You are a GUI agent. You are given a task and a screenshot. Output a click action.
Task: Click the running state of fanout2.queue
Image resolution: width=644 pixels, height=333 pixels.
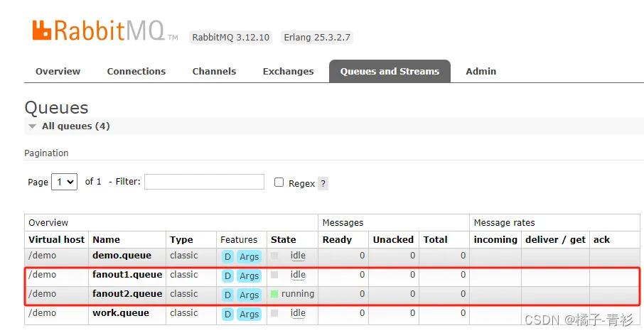coord(298,294)
